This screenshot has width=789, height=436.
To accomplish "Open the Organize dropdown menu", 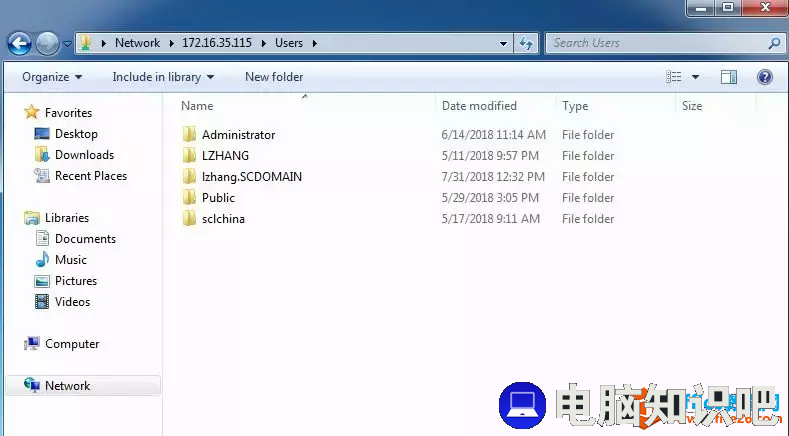I will (52, 77).
